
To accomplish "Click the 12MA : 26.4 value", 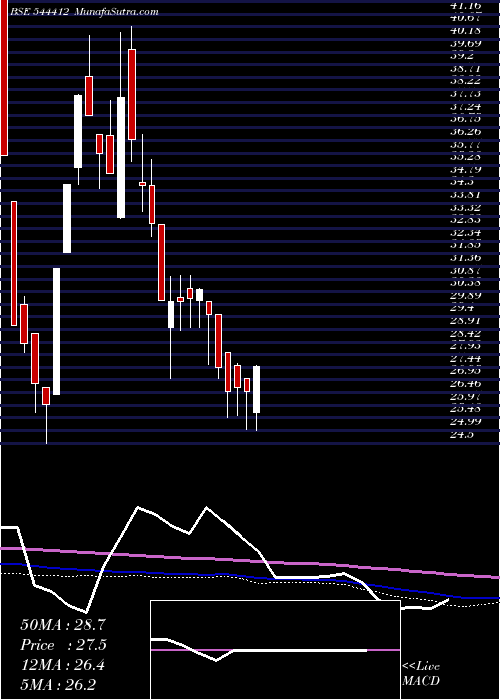I will coord(63,665).
